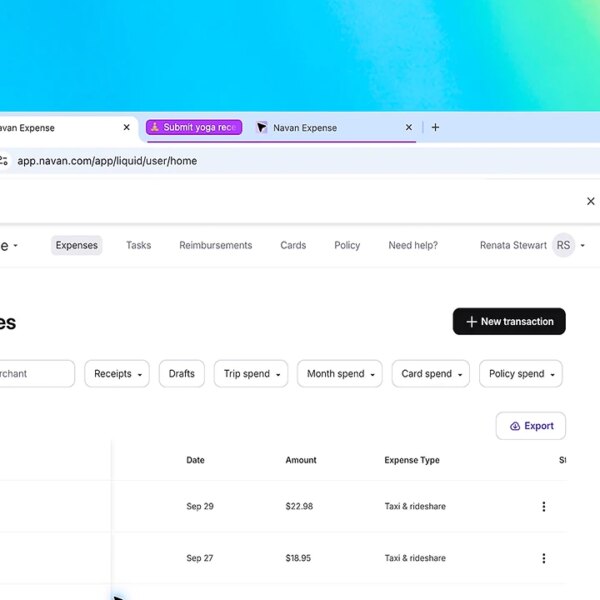Select the $22.98 amount
600x600 pixels.
click(x=299, y=506)
